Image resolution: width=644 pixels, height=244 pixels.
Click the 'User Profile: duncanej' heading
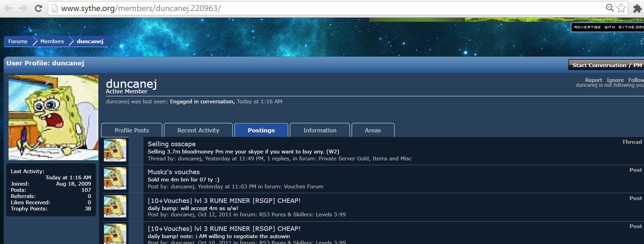click(45, 63)
